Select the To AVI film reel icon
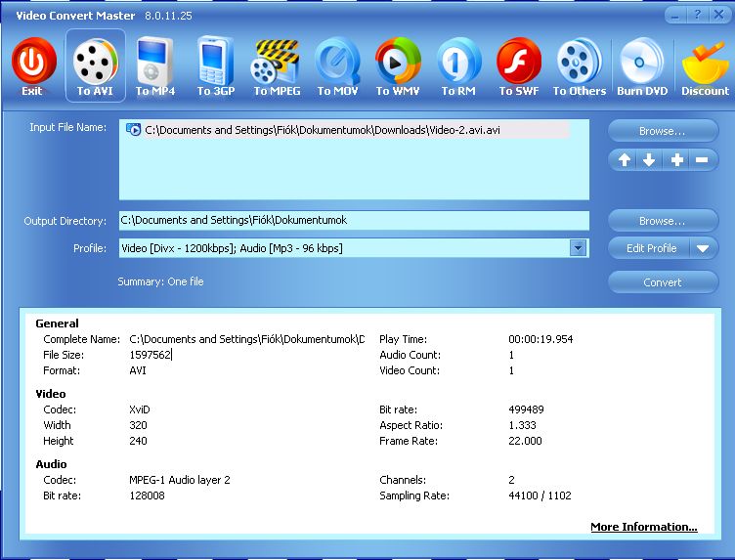This screenshot has width=735, height=560. pyautogui.click(x=95, y=63)
